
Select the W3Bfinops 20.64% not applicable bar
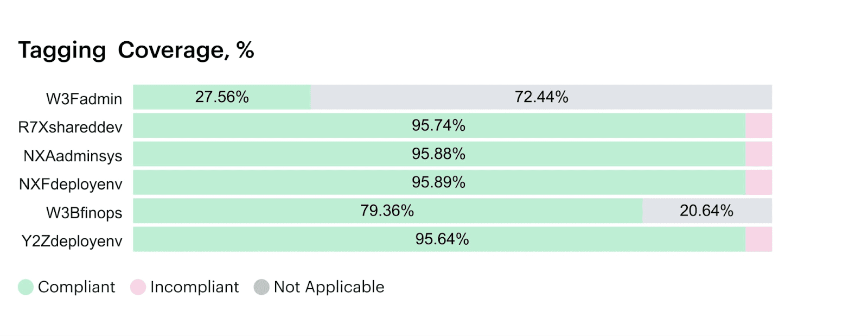[706, 211]
